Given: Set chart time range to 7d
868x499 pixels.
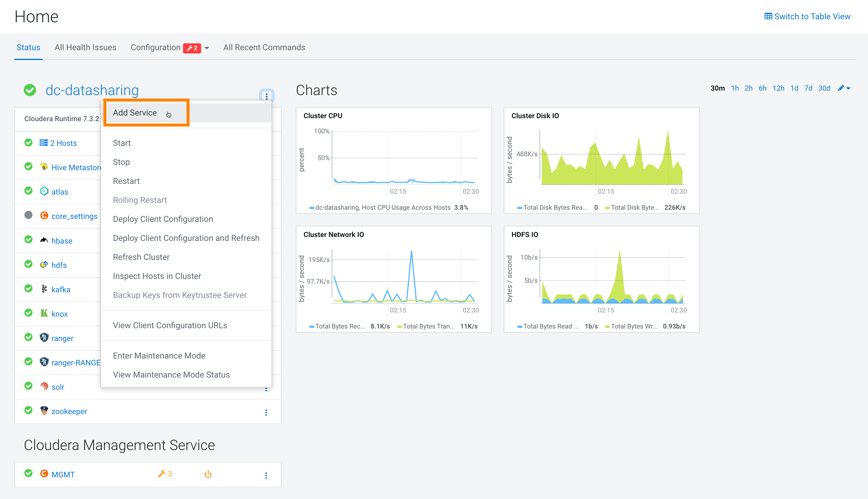Looking at the screenshot, I should 808,89.
